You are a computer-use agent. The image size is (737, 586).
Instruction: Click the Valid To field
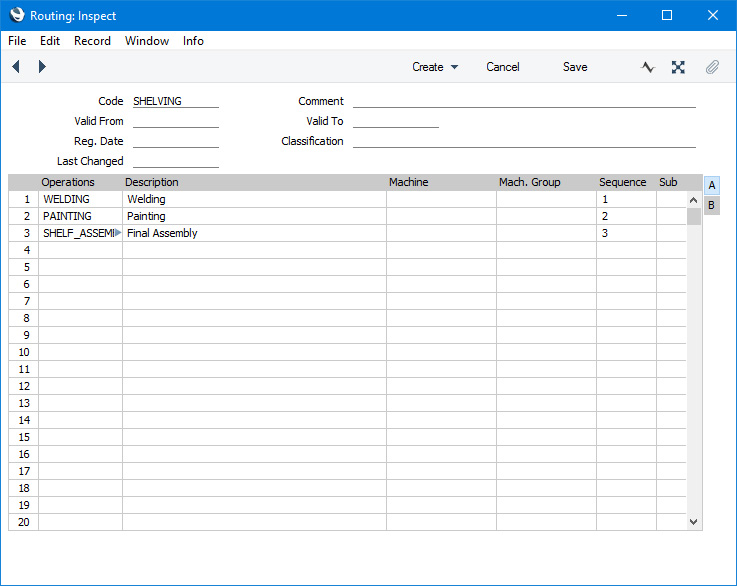click(396, 121)
